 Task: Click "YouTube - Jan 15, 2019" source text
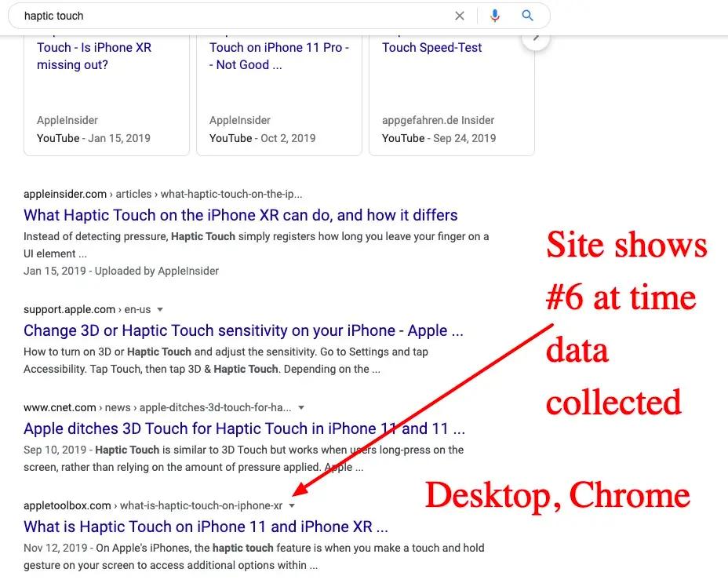click(93, 138)
